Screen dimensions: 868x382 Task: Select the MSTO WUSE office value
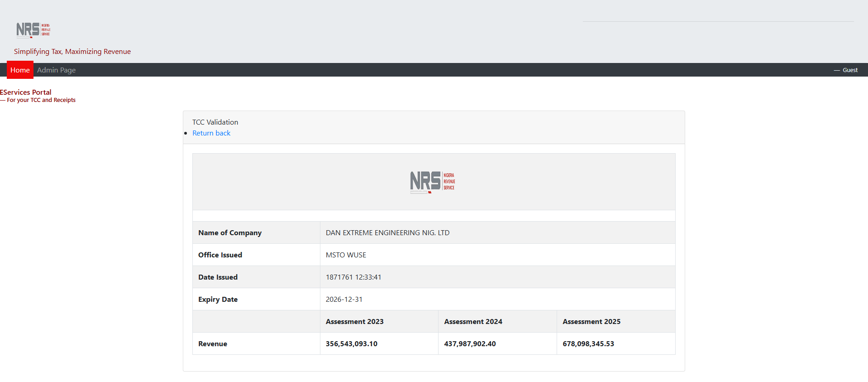[346, 255]
